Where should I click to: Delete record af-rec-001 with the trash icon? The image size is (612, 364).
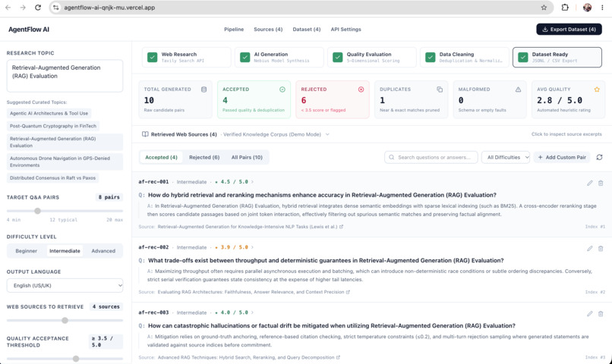click(601, 183)
